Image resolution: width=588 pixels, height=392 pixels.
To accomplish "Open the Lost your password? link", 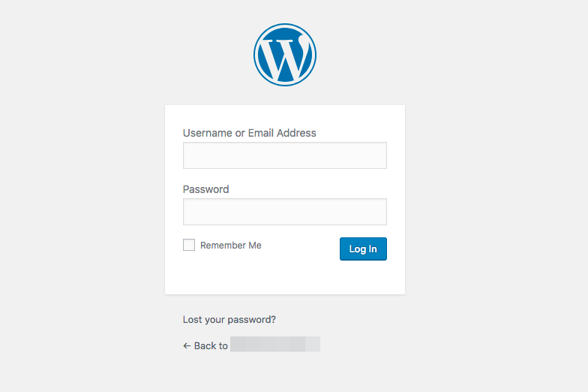I will [x=229, y=320].
